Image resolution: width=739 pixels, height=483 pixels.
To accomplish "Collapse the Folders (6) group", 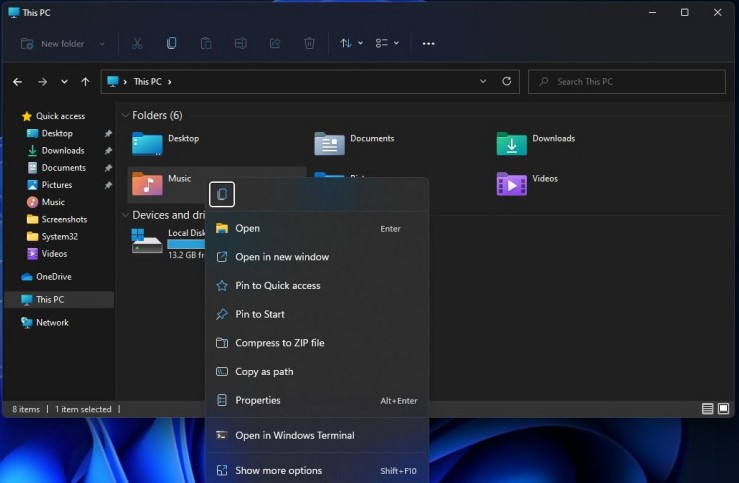I will click(125, 115).
